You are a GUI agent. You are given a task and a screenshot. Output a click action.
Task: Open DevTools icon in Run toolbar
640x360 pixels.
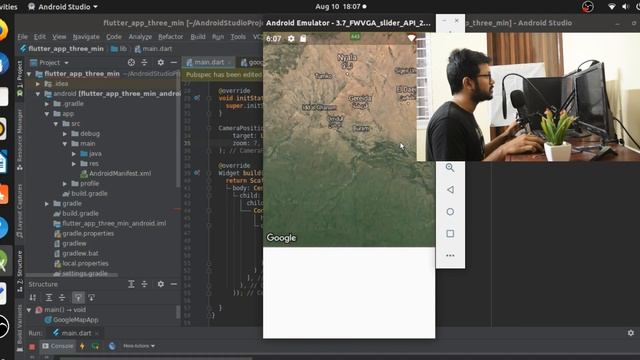tap(112, 346)
